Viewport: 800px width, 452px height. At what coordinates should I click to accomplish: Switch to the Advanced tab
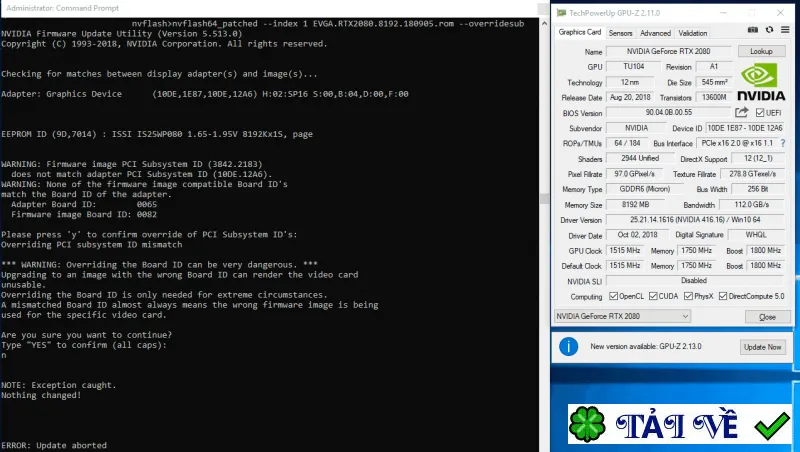(655, 33)
